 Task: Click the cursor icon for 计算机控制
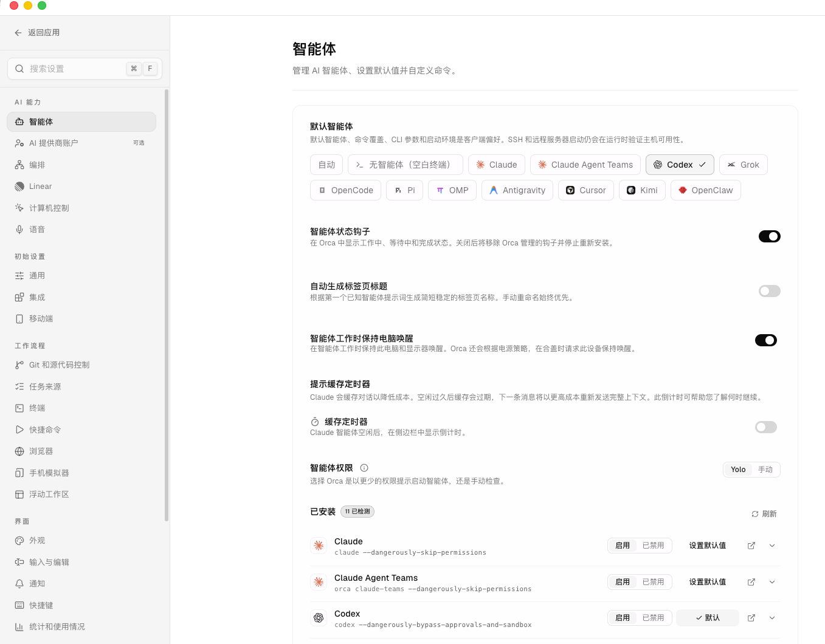[x=19, y=208]
